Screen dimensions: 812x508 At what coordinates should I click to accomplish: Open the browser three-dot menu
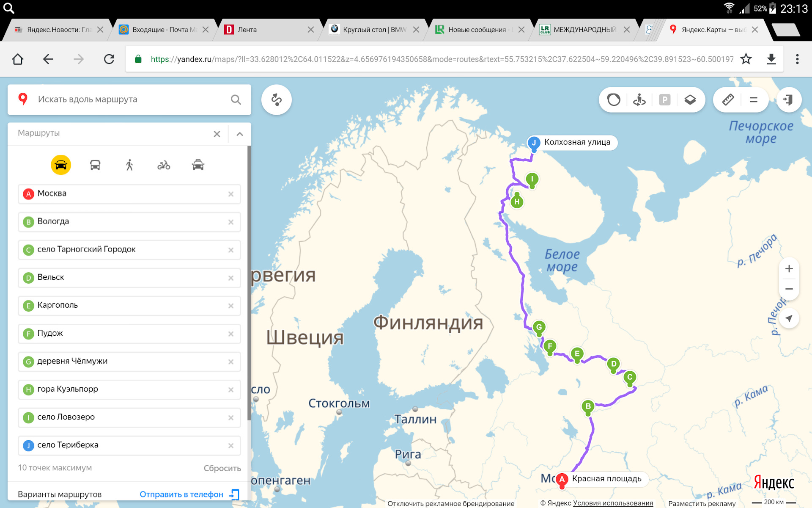pyautogui.click(x=797, y=59)
